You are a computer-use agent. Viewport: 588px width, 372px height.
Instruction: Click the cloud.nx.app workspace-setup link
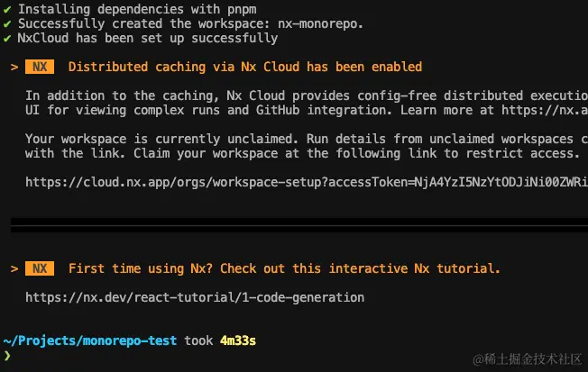click(307, 182)
